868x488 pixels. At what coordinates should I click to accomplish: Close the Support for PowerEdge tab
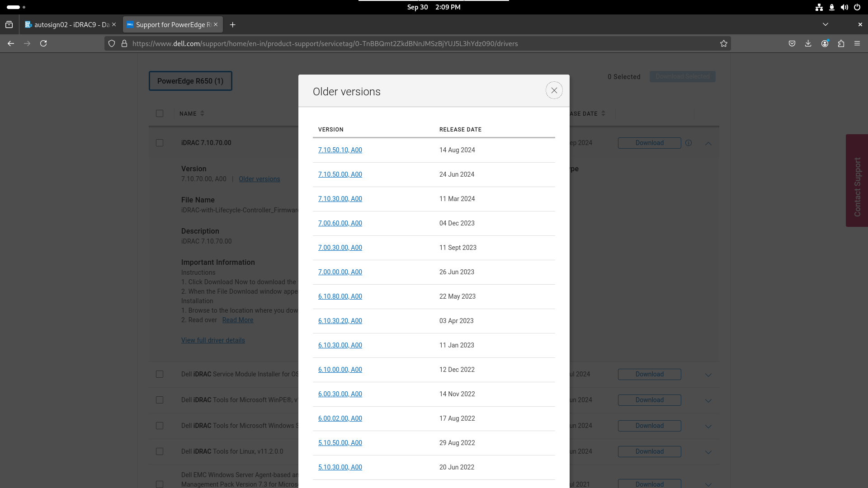pos(216,24)
